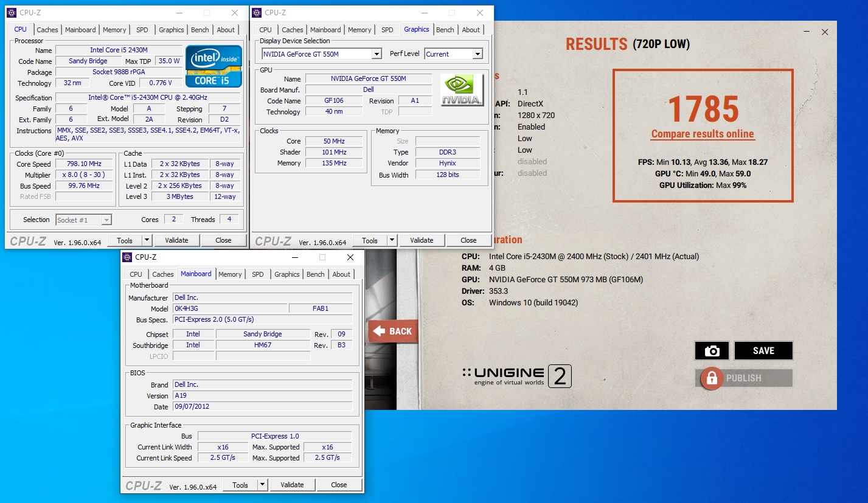Click the Intel Core i5 logo
868x503 pixels.
pos(214,66)
